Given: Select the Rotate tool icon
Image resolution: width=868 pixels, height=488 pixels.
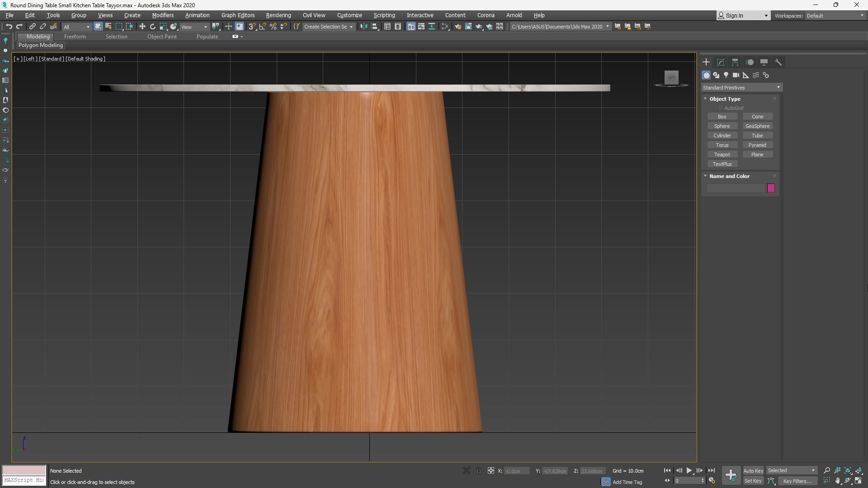Looking at the screenshot, I should 153,27.
